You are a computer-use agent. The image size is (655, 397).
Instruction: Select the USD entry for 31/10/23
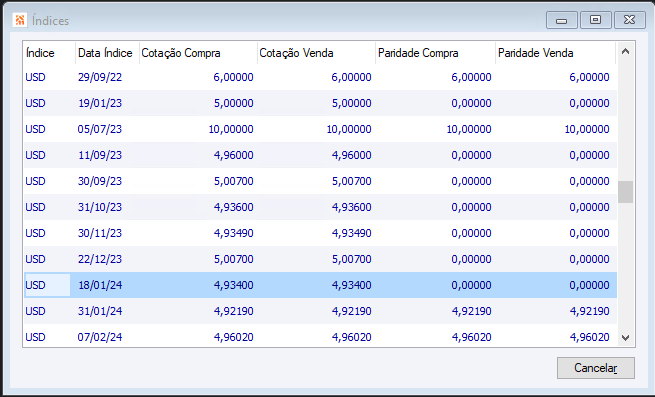point(320,207)
